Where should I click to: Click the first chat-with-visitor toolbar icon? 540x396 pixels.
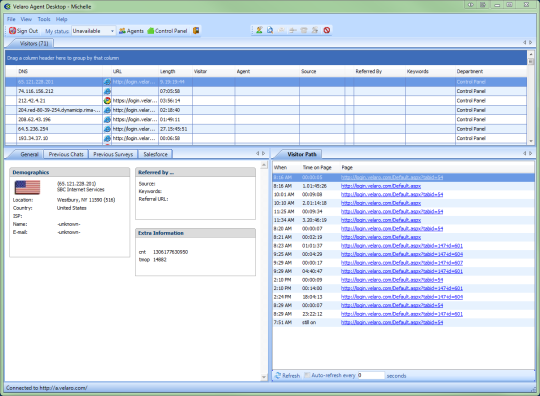[x=259, y=30]
